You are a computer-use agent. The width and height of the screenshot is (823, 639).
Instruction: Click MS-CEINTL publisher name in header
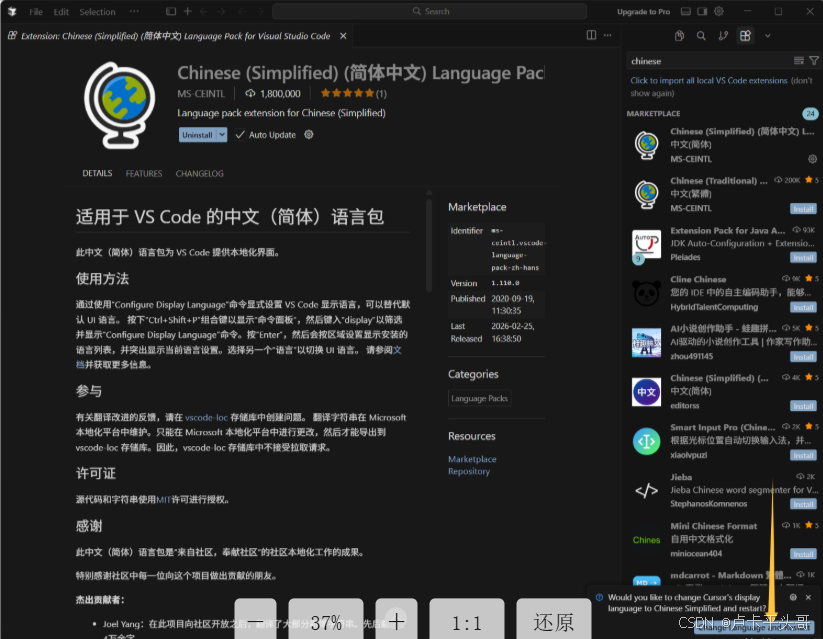coord(201,93)
